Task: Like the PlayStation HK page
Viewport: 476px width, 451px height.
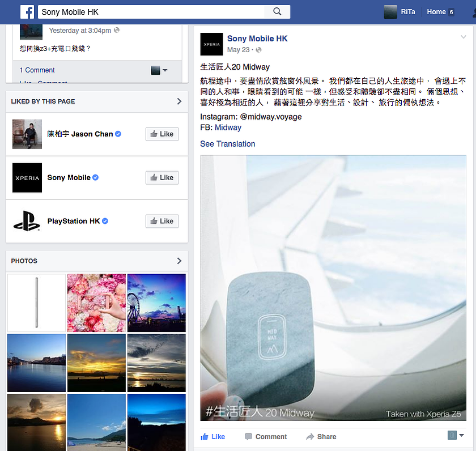Action: click(x=162, y=222)
